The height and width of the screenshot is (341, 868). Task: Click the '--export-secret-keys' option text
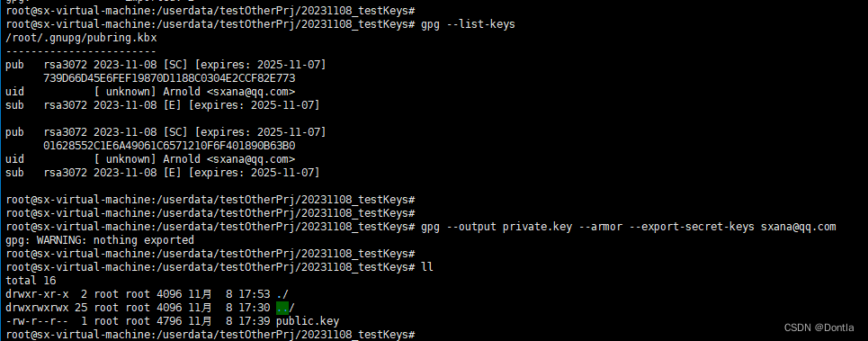pyautogui.click(x=692, y=227)
